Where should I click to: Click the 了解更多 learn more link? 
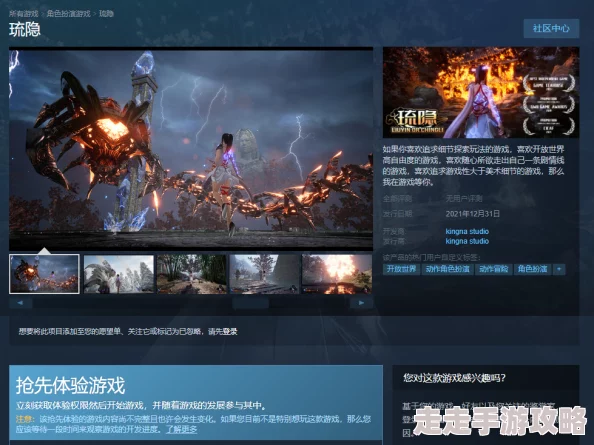[x=182, y=429]
